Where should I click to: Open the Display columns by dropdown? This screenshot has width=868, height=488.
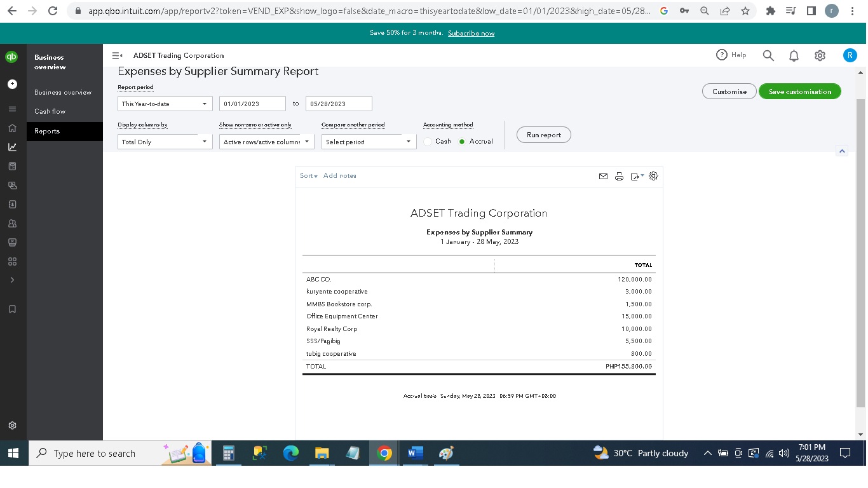tap(165, 142)
